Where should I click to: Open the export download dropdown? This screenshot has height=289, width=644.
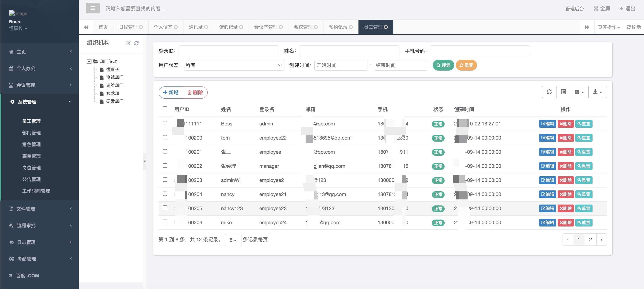tap(597, 92)
